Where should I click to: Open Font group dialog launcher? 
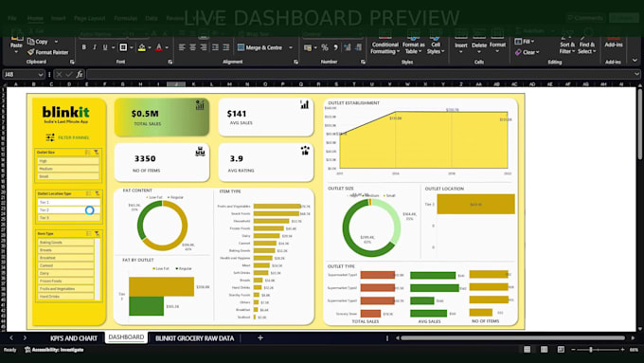(x=170, y=62)
